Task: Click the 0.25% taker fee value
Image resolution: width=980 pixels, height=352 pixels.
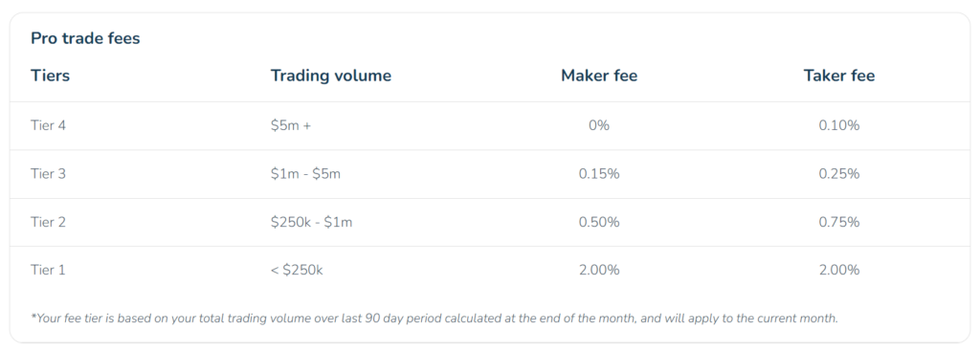Action: pos(838,173)
